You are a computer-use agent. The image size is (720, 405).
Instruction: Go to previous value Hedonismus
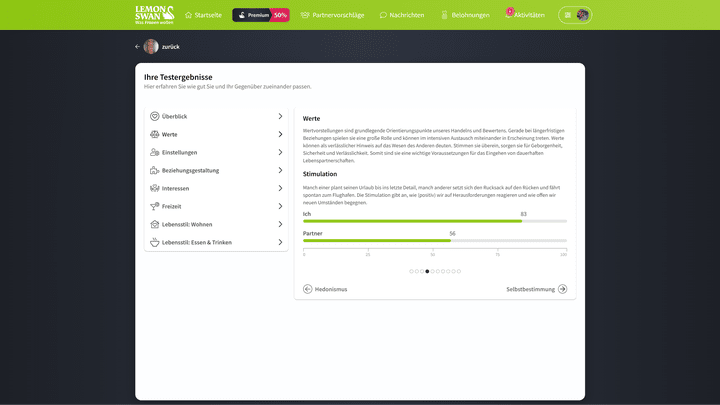(325, 289)
